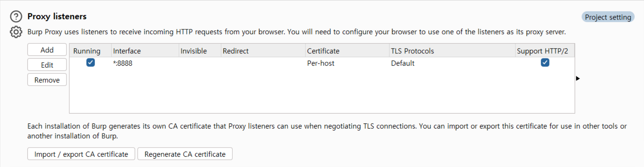Remove the selected listener
Screen dimensions: 644x167
pyautogui.click(x=47, y=80)
